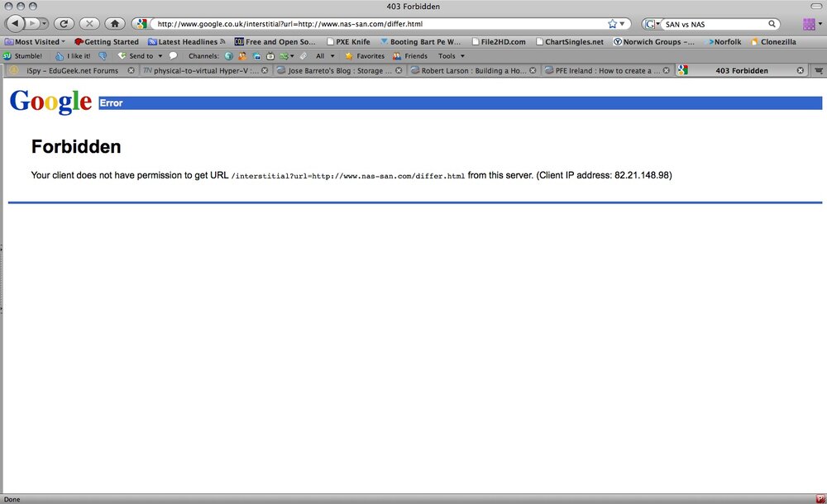This screenshot has height=504, width=827.
Task: Open the Clonezilla bookmark
Action: 773,41
